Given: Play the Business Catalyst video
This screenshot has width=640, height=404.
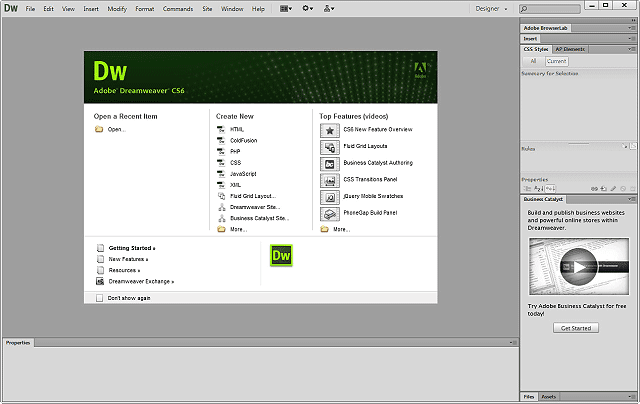Looking at the screenshot, I should pyautogui.click(x=579, y=266).
